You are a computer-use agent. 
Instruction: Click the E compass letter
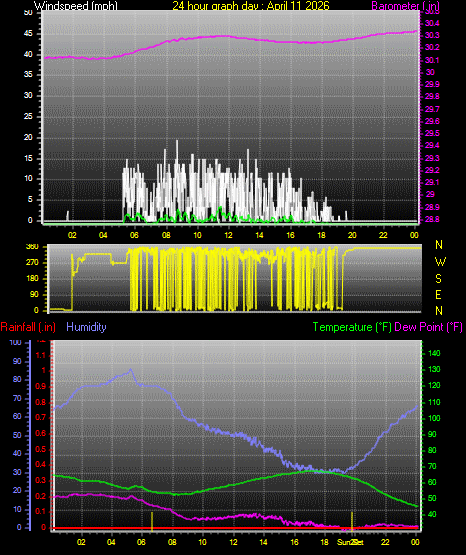point(438,294)
